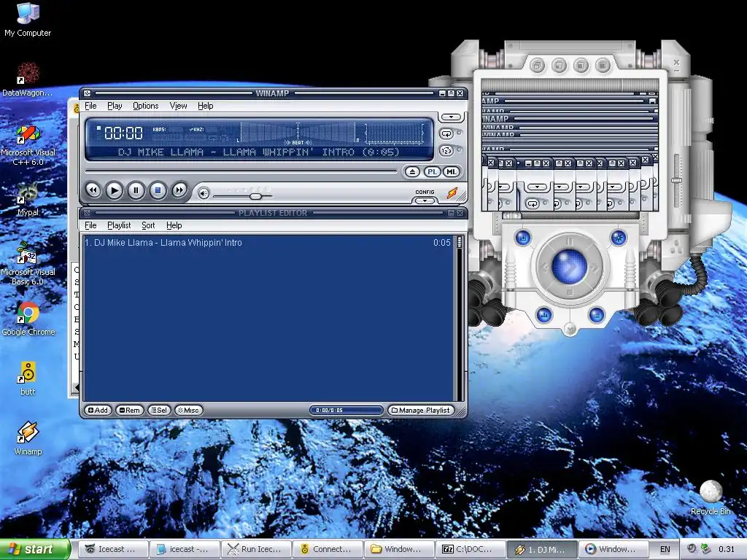Click robot skin blue equalizer bars button
The image size is (747, 560).
544,315
